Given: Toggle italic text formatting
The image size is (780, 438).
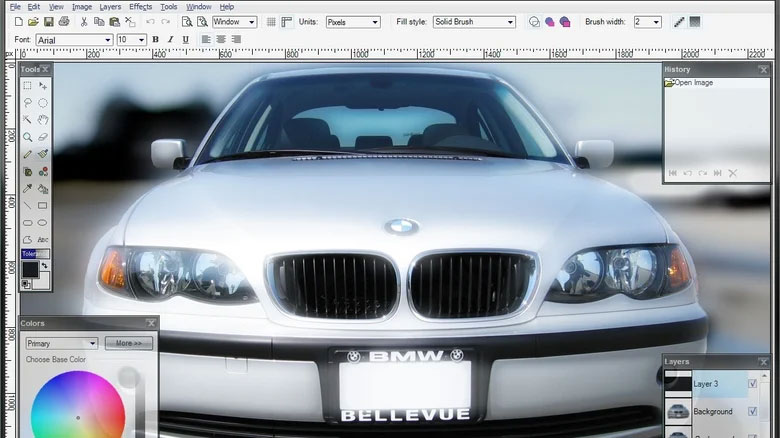Looking at the screenshot, I should pos(171,39).
